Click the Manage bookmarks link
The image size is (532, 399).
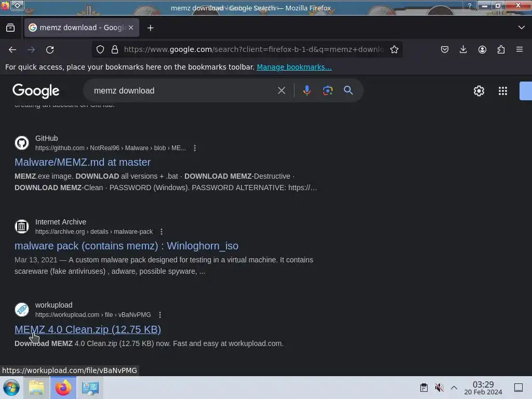(294, 67)
